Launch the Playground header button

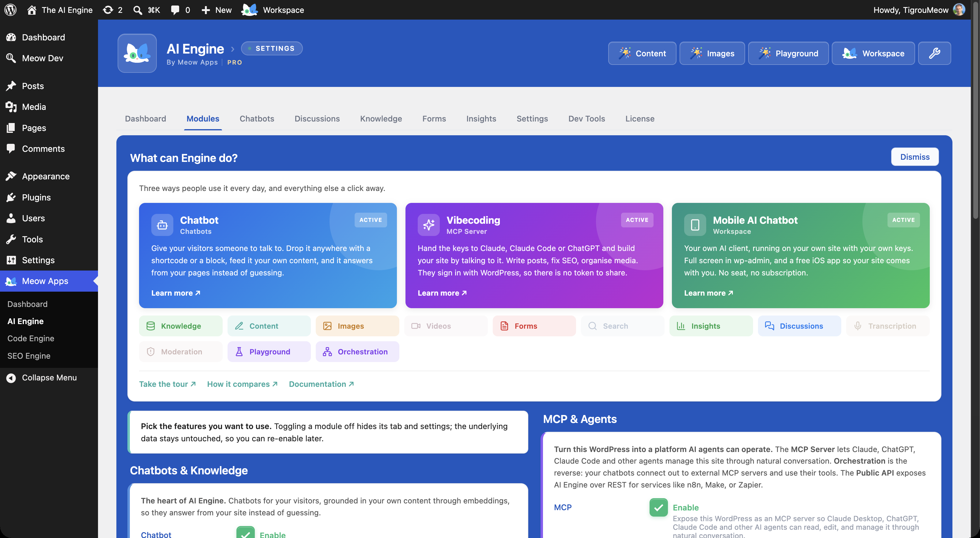[788, 53]
